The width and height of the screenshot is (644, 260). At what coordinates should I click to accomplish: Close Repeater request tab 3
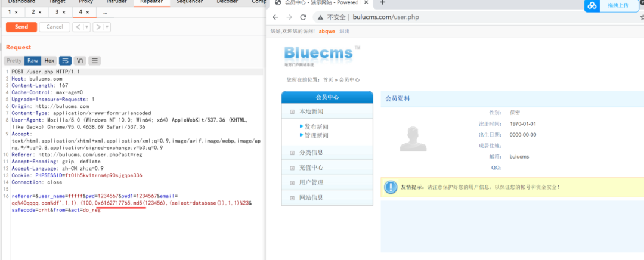64,13
